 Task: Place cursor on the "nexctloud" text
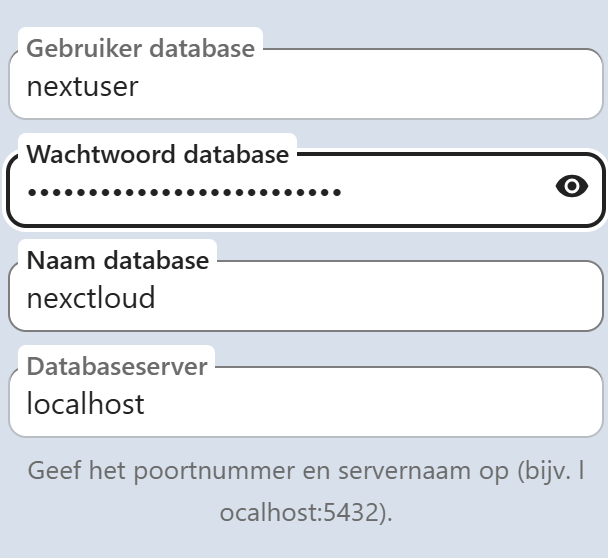tap(90, 298)
